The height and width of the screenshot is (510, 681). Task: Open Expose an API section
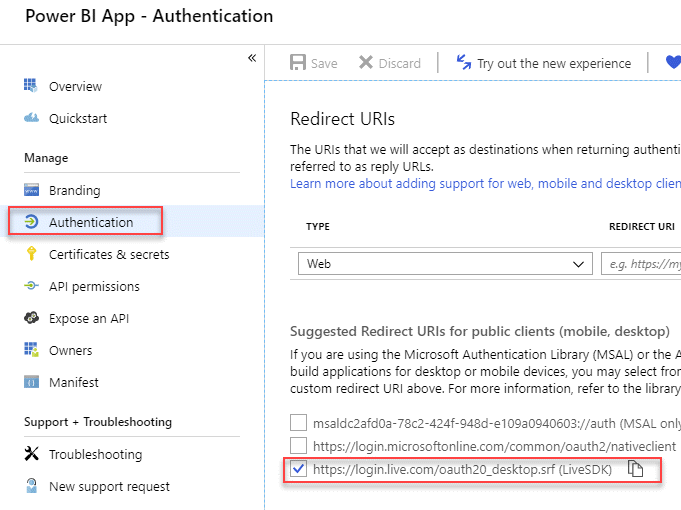(89, 319)
